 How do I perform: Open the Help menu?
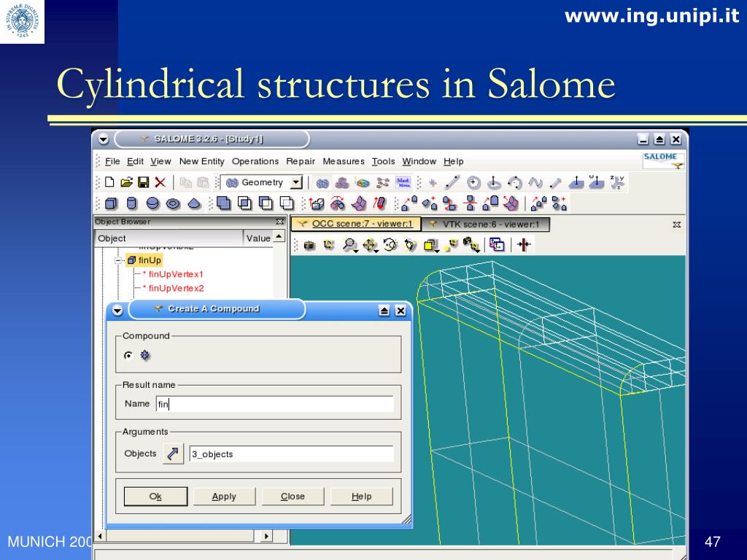(454, 161)
